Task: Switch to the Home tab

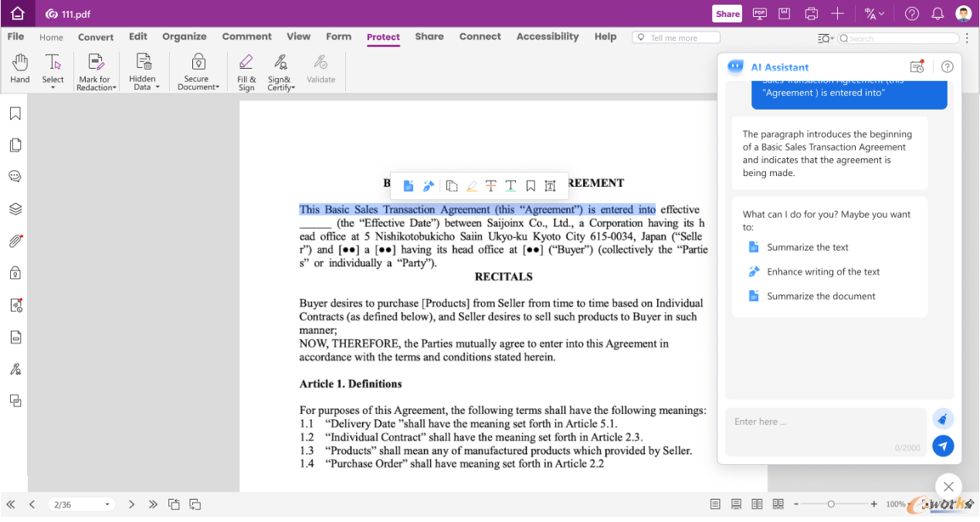Action: pyautogui.click(x=52, y=37)
